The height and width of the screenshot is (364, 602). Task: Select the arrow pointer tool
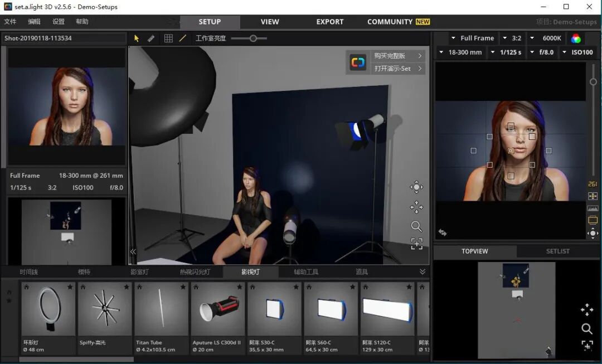pos(137,38)
